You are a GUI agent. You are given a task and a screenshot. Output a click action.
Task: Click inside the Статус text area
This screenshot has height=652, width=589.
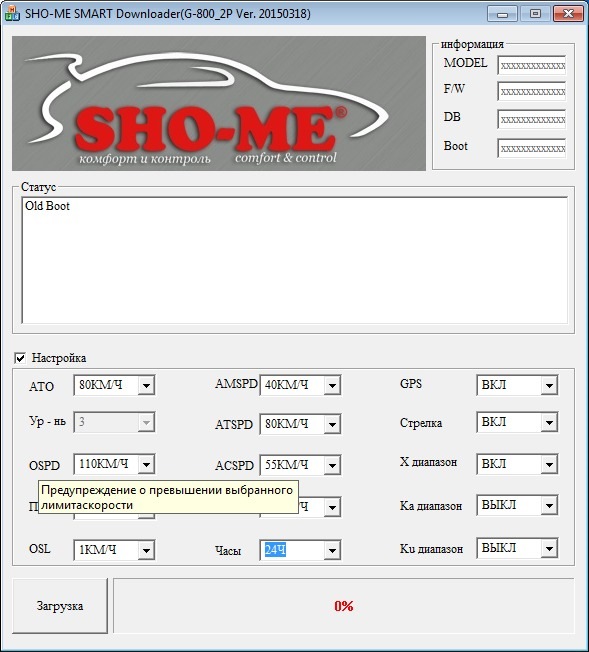point(294,260)
